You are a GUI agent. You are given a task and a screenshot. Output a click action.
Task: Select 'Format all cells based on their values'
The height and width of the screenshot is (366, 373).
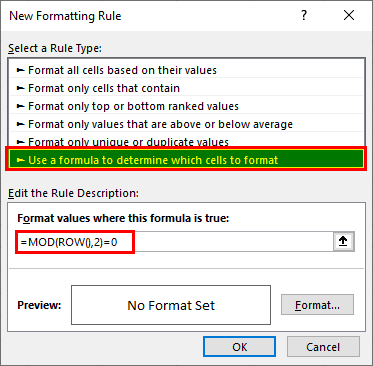(186, 70)
